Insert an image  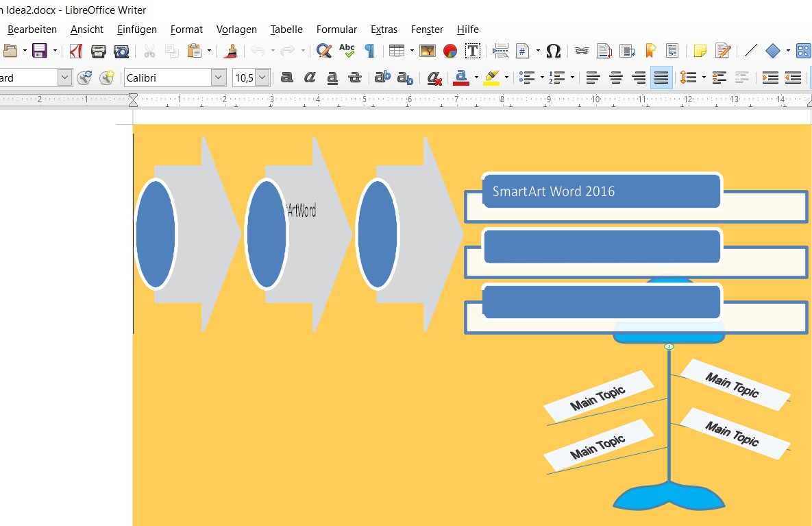[x=427, y=51]
